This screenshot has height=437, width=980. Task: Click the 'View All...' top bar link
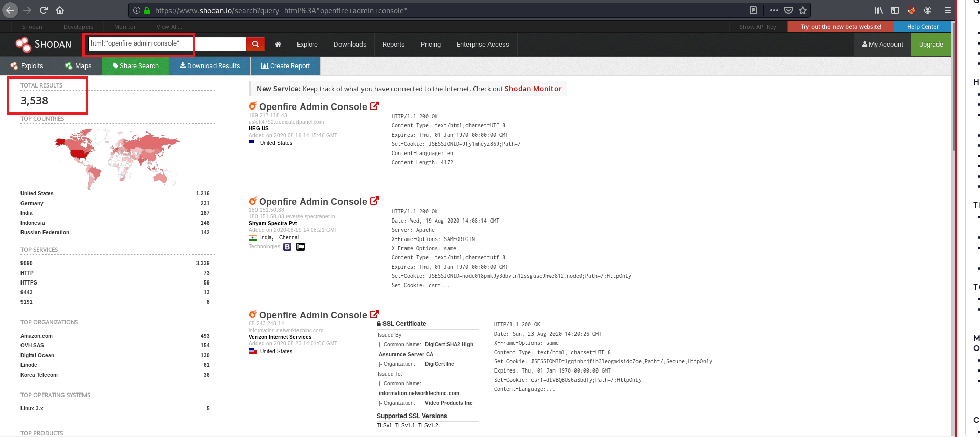[x=169, y=27]
